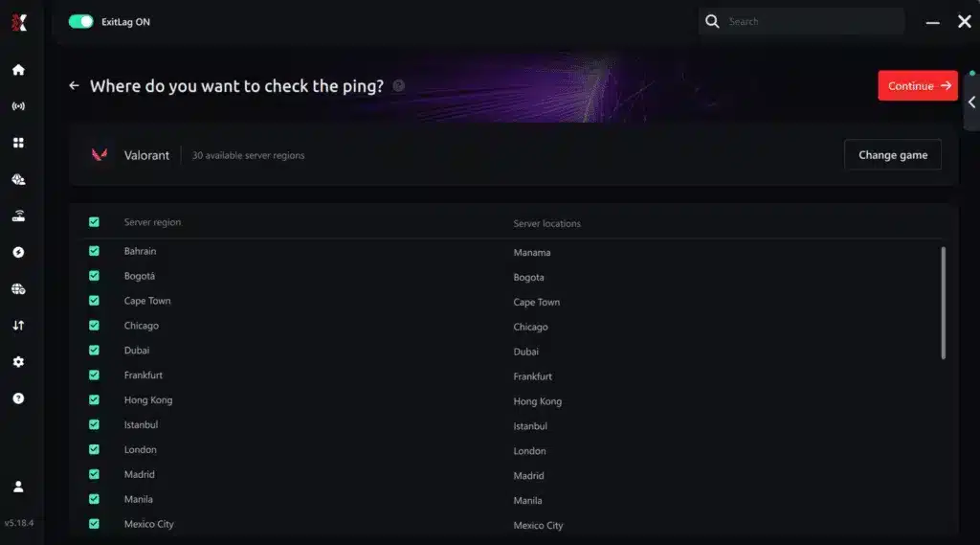Screen dimensions: 980x545
Task: Click the Search input field
Action: pos(801,21)
